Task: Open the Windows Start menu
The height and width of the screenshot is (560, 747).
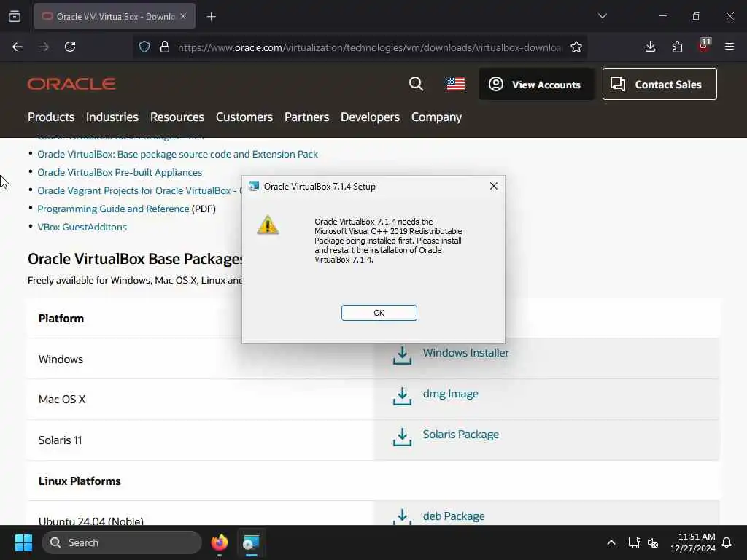Action: [x=23, y=542]
